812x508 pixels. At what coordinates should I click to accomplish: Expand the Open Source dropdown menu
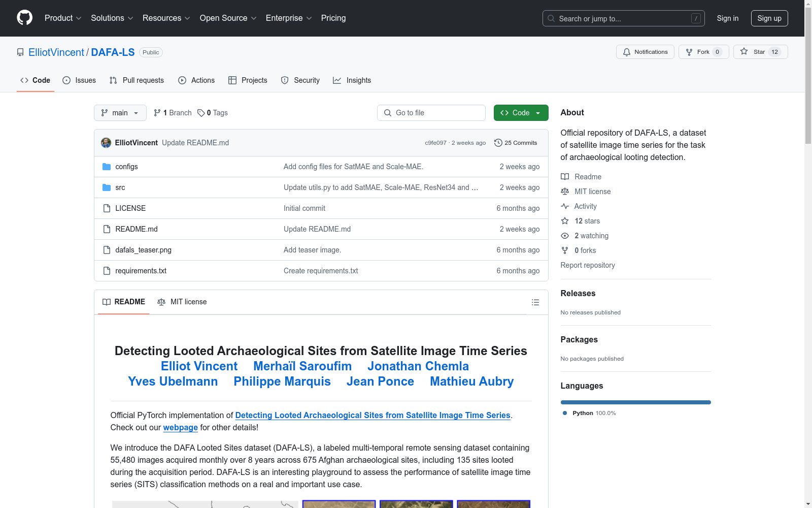228,18
